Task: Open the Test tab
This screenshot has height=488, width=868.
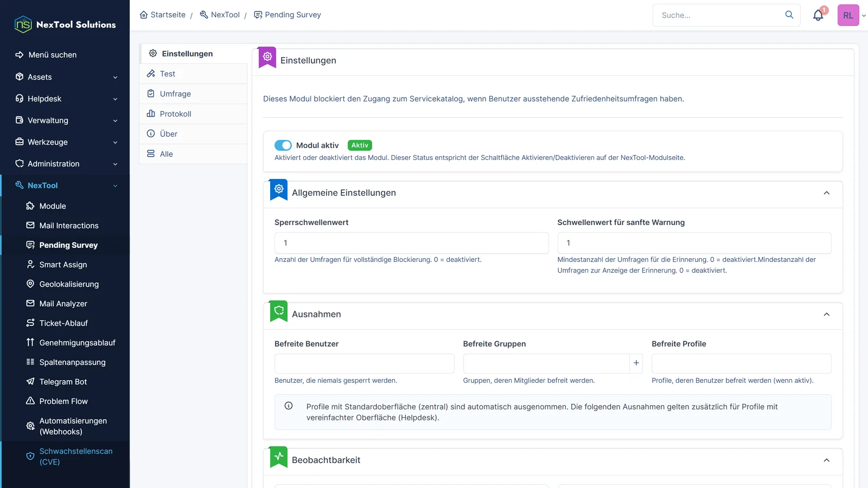Action: (x=193, y=74)
